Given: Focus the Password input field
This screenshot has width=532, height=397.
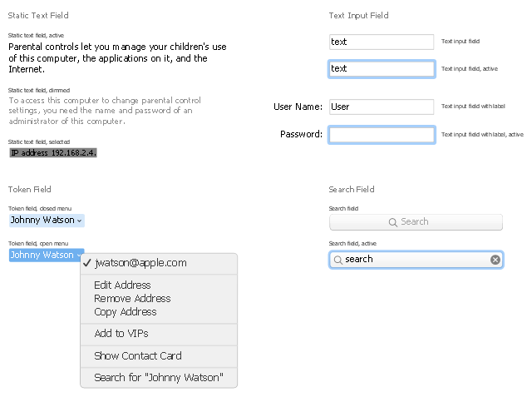Looking at the screenshot, I should [382, 134].
